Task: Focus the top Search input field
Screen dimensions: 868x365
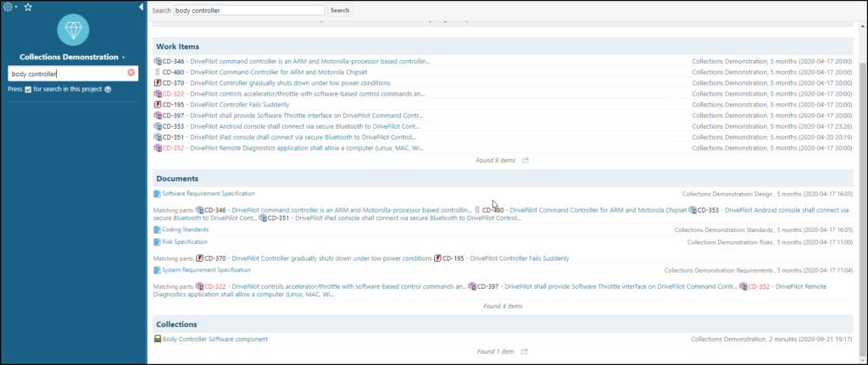Action: pos(249,10)
